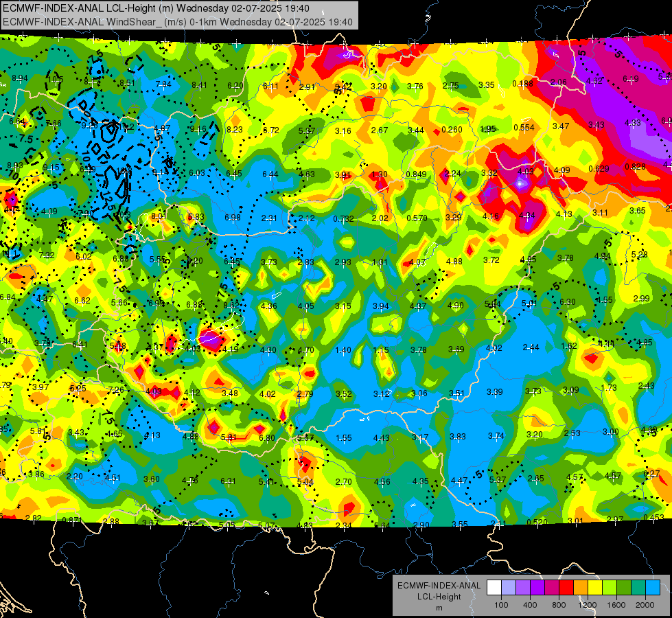This screenshot has height=618, width=672.
Task: Click the map value 0.453
Action: click(653, 518)
